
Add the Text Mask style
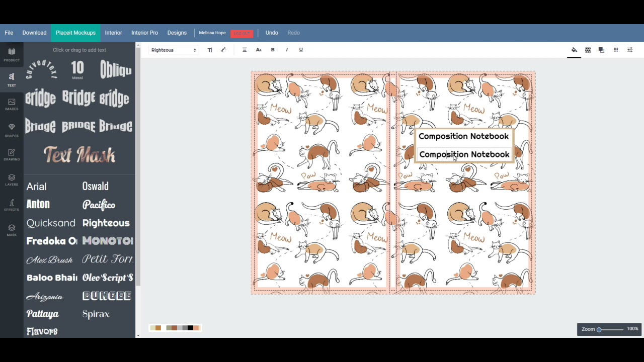coord(79,155)
